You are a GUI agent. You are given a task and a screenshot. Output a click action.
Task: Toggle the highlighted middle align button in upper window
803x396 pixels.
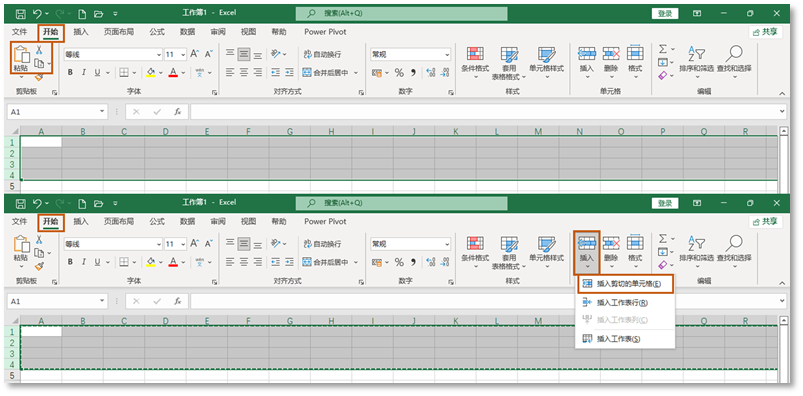click(x=244, y=54)
